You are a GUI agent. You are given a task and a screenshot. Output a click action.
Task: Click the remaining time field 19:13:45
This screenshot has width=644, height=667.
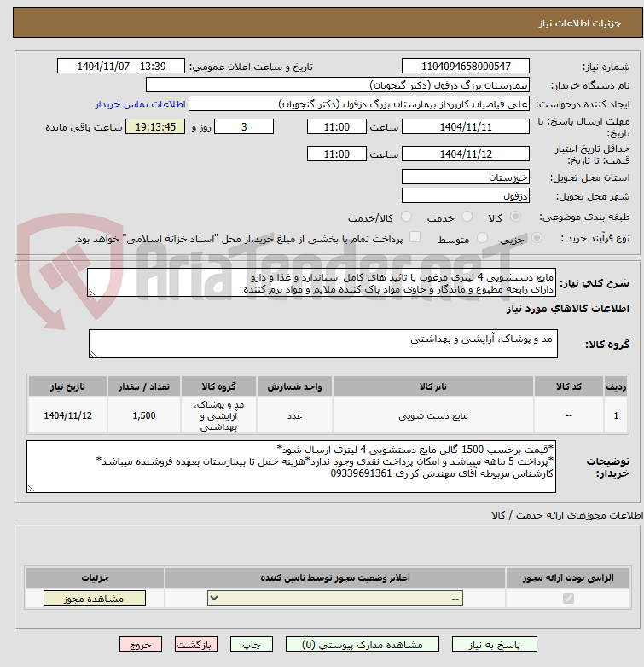(155, 127)
